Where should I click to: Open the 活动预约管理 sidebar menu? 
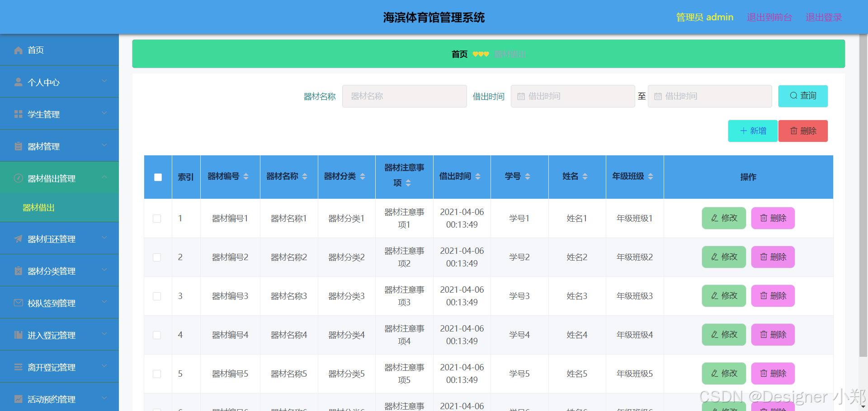coord(59,397)
